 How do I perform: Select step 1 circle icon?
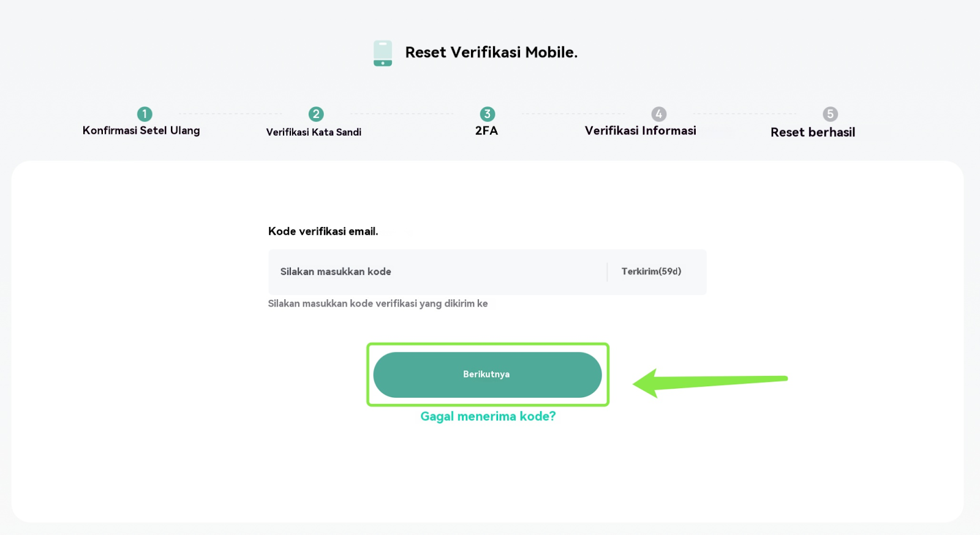coord(145,114)
